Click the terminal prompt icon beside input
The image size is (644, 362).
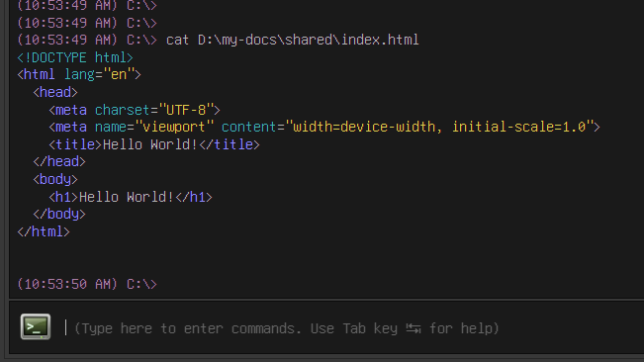click(36, 326)
